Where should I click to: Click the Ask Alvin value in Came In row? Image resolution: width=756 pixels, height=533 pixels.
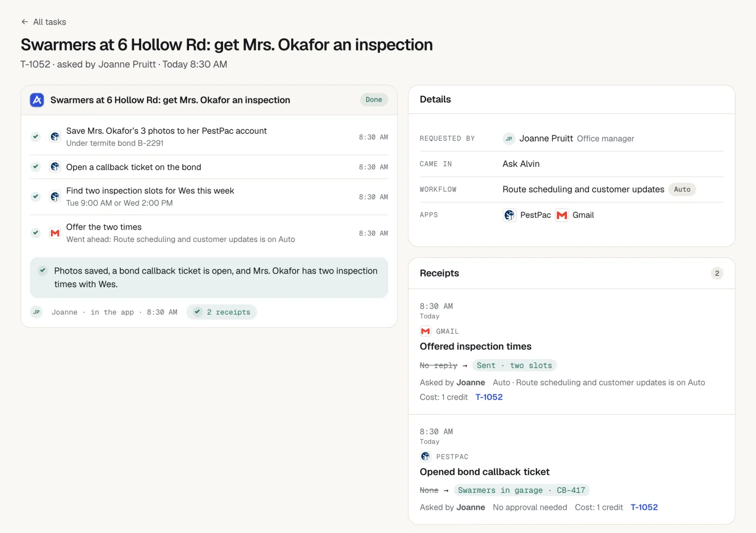[521, 164]
